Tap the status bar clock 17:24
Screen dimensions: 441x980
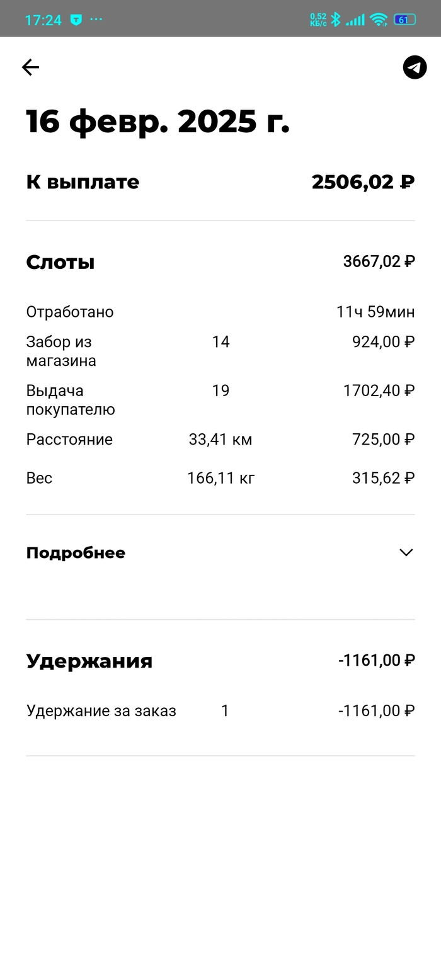pyautogui.click(x=43, y=20)
